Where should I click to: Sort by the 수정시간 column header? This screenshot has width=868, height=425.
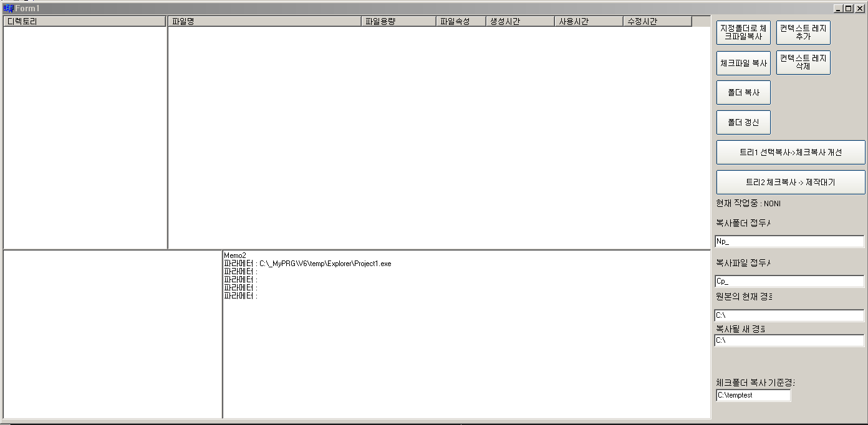point(657,21)
